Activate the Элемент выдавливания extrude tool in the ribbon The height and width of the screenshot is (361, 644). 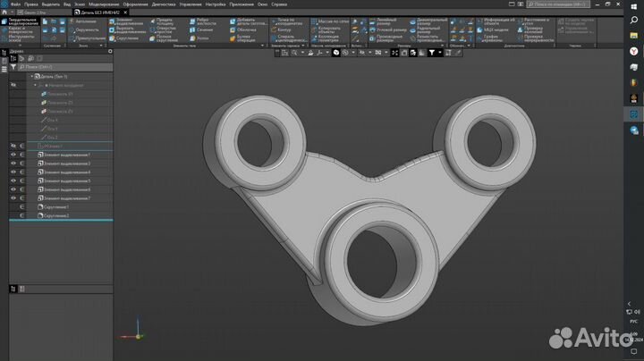coord(126,21)
